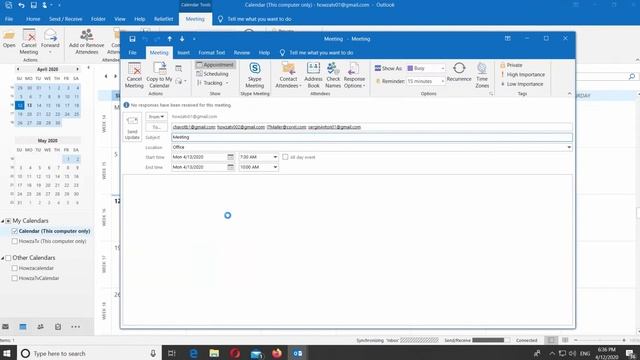The height and width of the screenshot is (360, 640).
Task: Click into the meeting body area
Action: tap(348, 249)
